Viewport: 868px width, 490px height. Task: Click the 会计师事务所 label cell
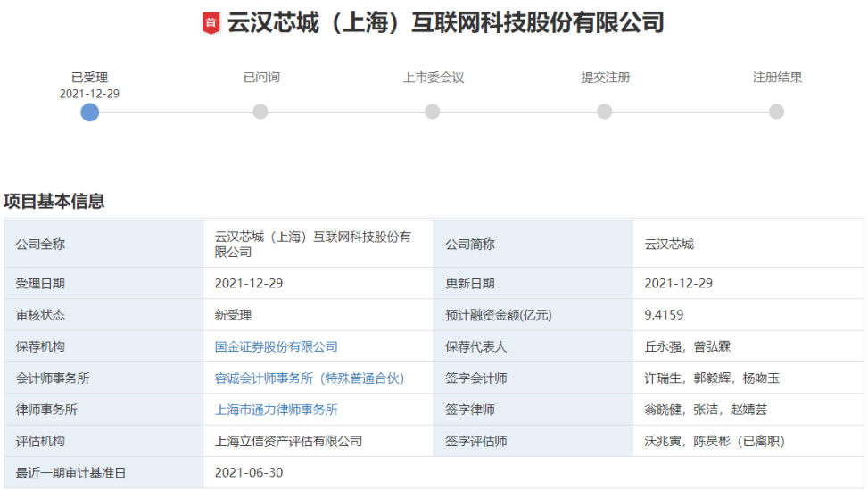coord(103,378)
